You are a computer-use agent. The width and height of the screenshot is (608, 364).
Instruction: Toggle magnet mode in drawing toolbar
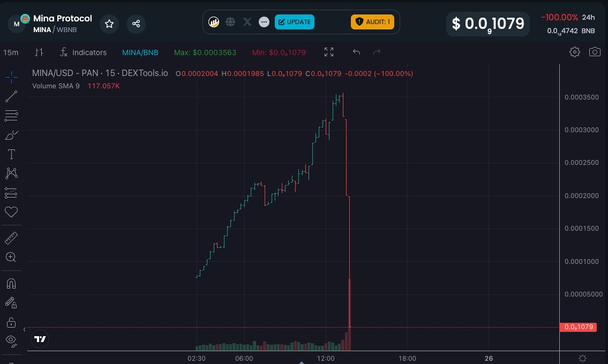(11, 283)
